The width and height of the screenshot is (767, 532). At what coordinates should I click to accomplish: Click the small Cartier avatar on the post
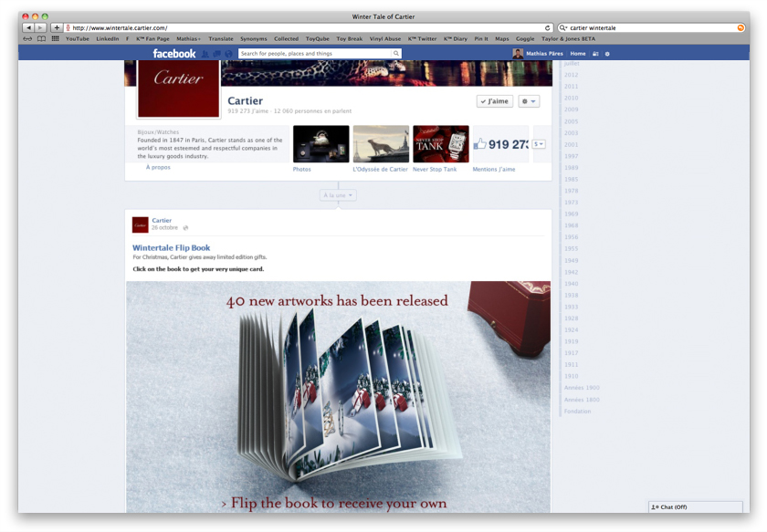click(x=141, y=224)
